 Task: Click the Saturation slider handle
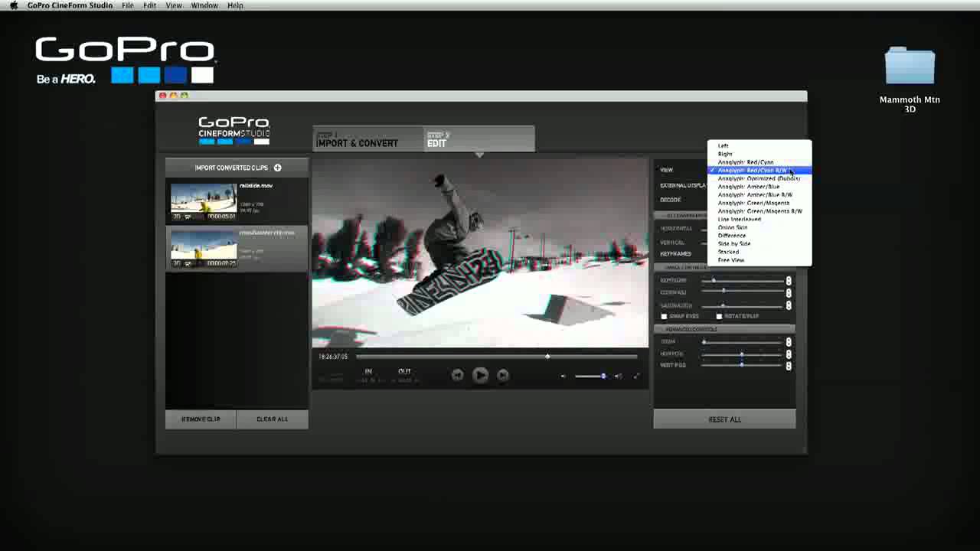(723, 305)
